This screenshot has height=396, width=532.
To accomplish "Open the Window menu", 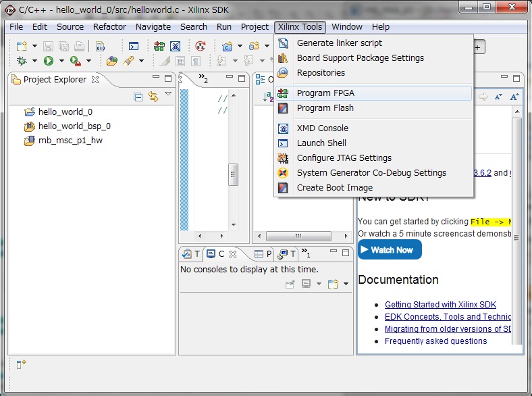I will coord(347,27).
